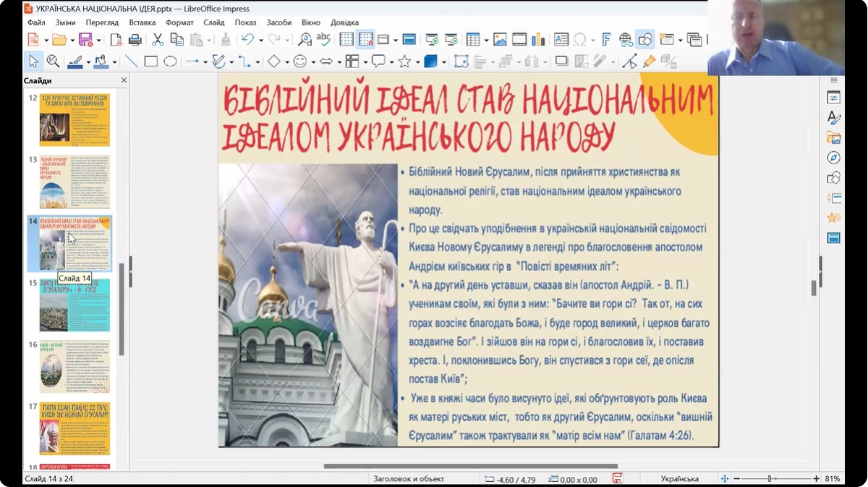Image resolution: width=868 pixels, height=487 pixels.
Task: Toggle shadow on the object
Action: 561,62
